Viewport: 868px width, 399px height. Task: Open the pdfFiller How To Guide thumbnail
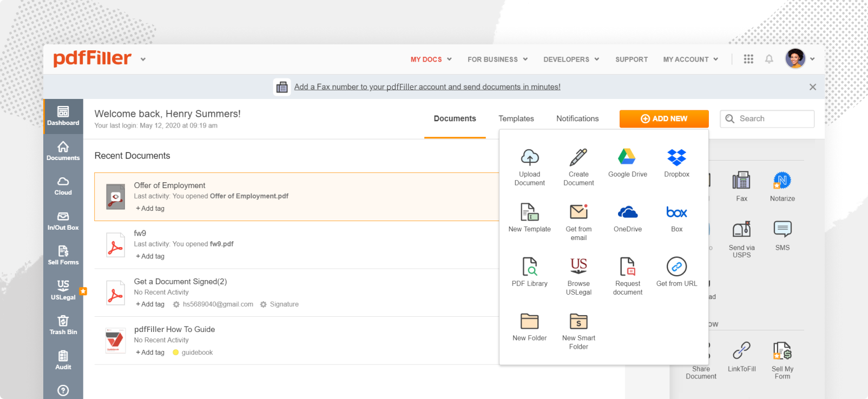pos(116,341)
